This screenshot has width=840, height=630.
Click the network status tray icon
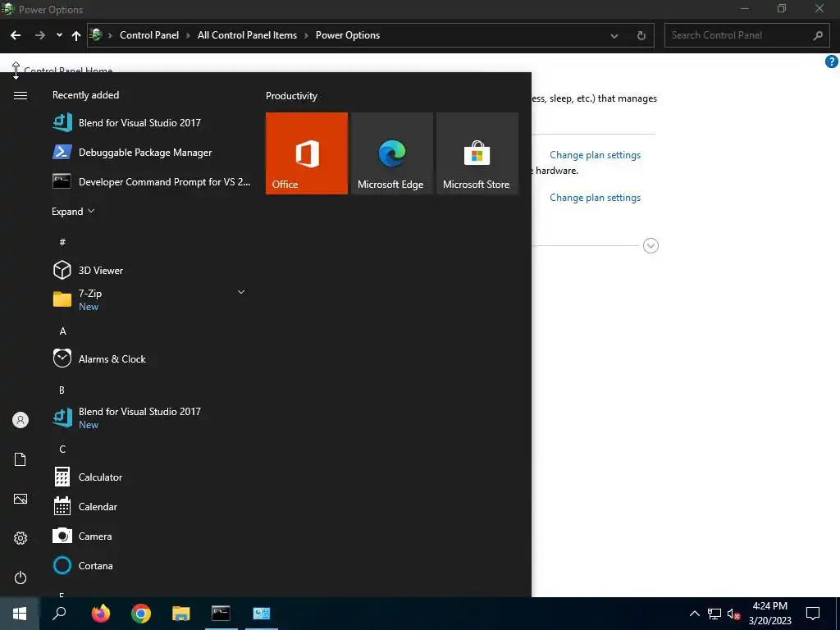pyautogui.click(x=714, y=614)
